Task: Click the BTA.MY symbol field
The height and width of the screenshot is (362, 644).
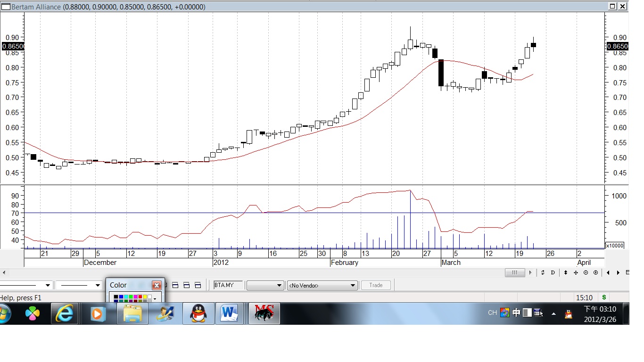Action: pos(229,285)
